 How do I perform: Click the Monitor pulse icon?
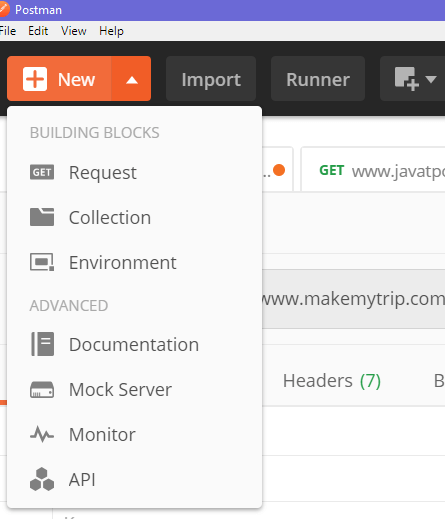click(x=42, y=434)
